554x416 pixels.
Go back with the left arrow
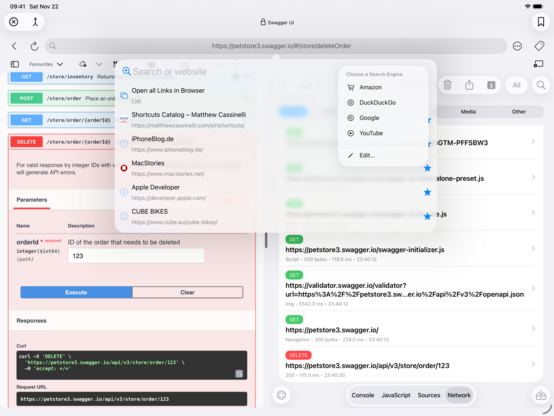tap(14, 46)
